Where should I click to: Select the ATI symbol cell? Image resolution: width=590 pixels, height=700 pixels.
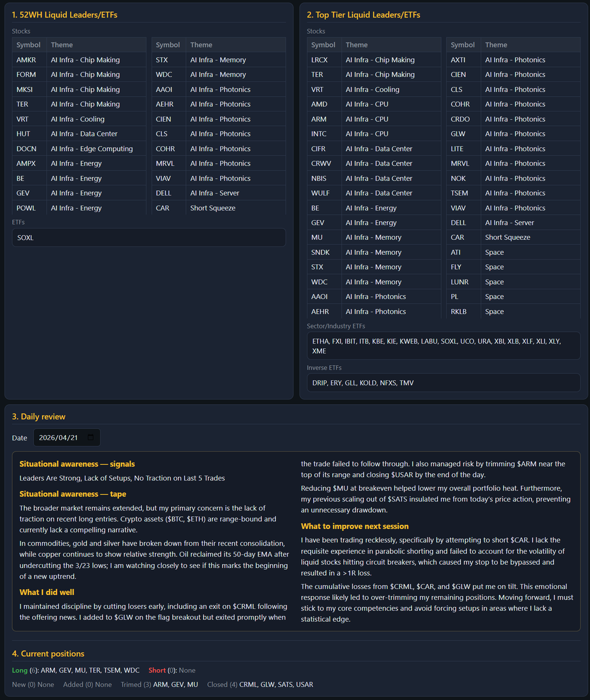tap(463, 253)
